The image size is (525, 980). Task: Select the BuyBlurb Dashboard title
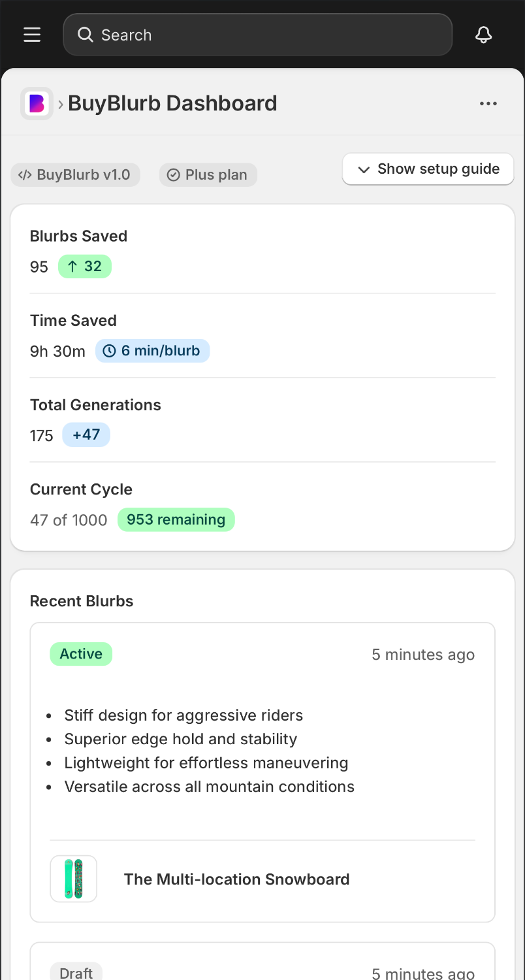point(172,103)
